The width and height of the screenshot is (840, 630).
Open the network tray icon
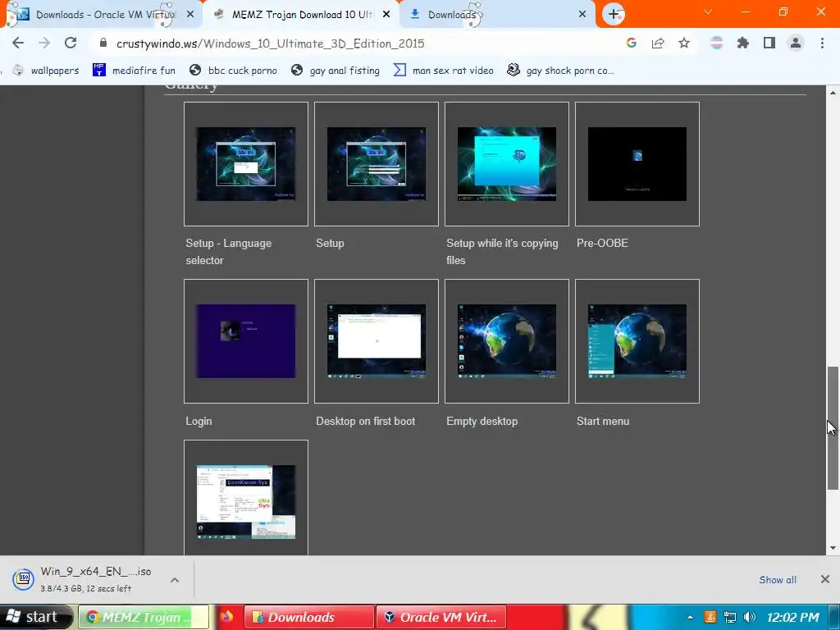pos(729,617)
